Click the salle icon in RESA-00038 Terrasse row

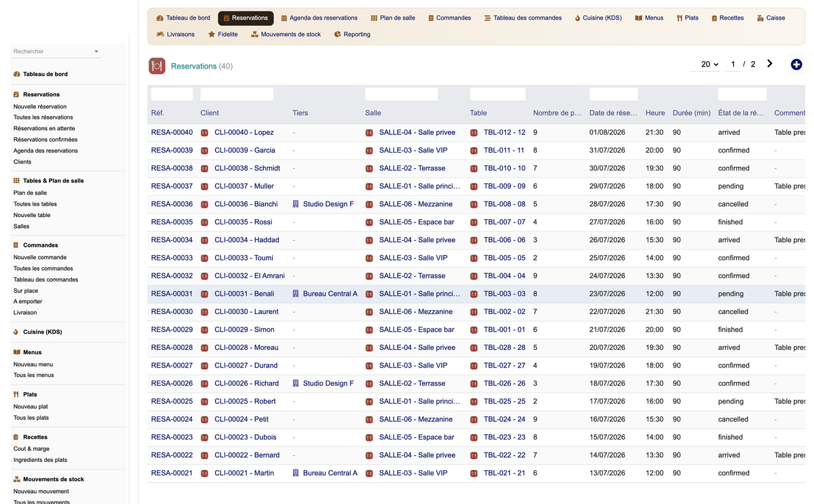tap(369, 168)
